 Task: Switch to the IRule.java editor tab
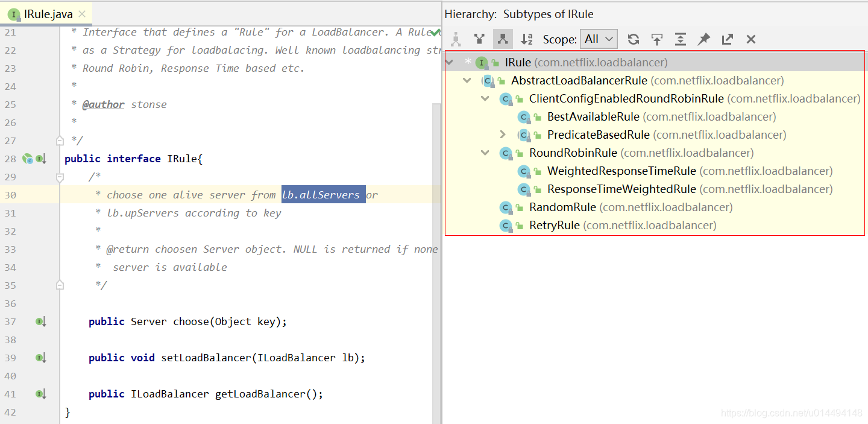[48, 14]
